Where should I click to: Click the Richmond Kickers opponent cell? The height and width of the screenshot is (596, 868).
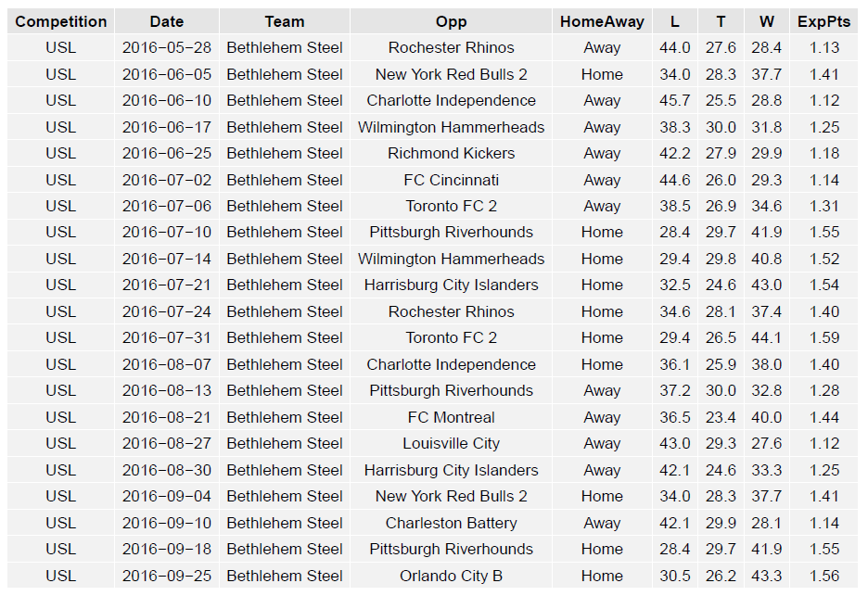tap(451, 153)
